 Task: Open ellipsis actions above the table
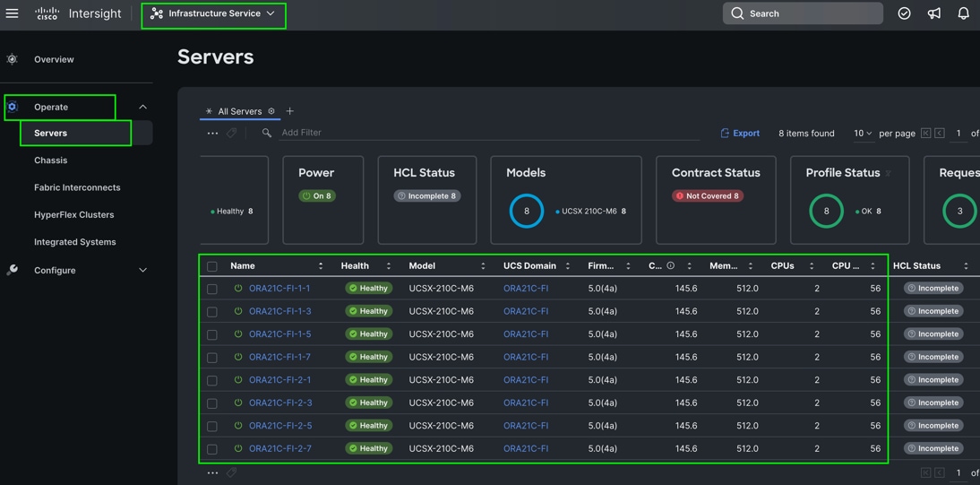(212, 133)
